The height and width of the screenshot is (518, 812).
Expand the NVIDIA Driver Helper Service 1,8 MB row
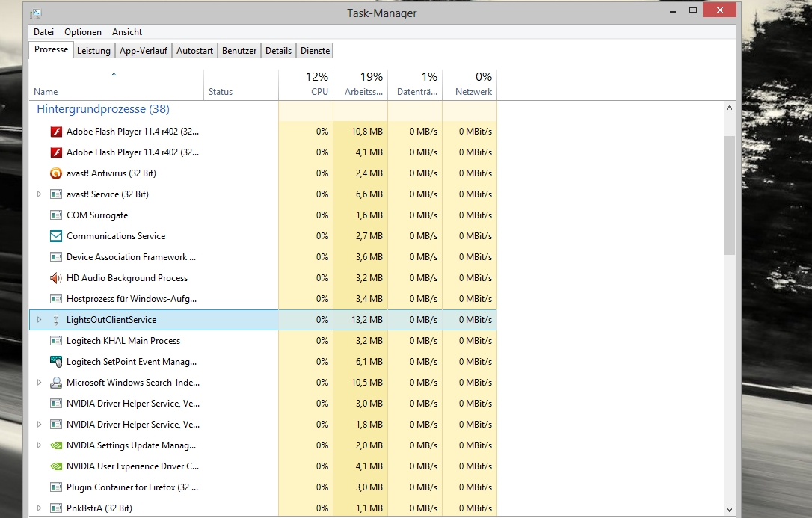(40, 425)
